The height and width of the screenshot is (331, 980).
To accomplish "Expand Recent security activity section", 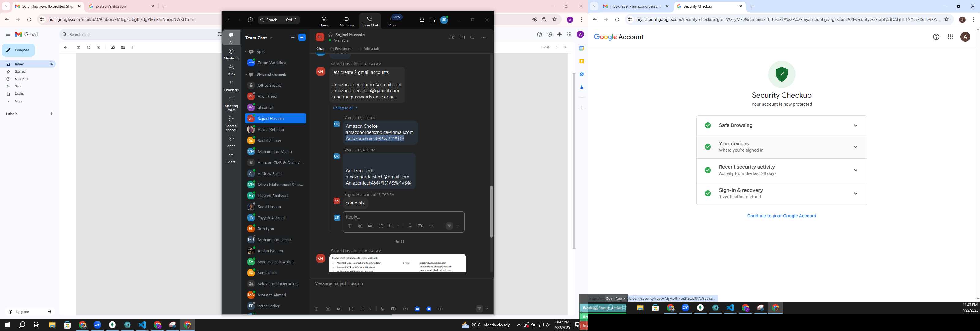I will click(x=856, y=170).
